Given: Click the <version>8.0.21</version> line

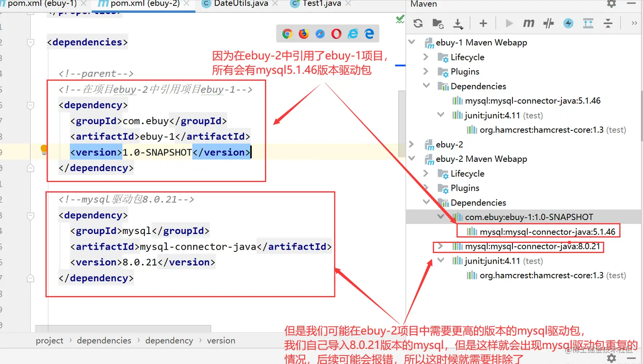Looking at the screenshot, I should pyautogui.click(x=143, y=262).
